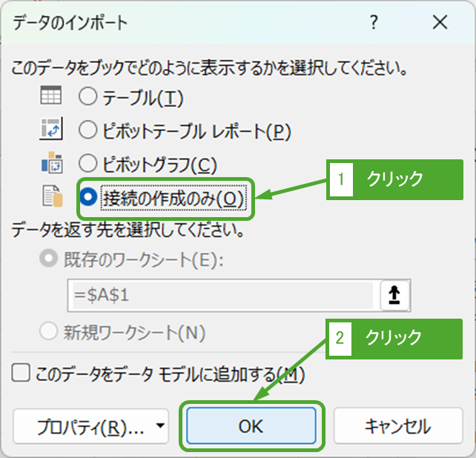Expand the プロパティ button dropdown arrow
Image resolution: width=476 pixels, height=458 pixels.
click(160, 426)
